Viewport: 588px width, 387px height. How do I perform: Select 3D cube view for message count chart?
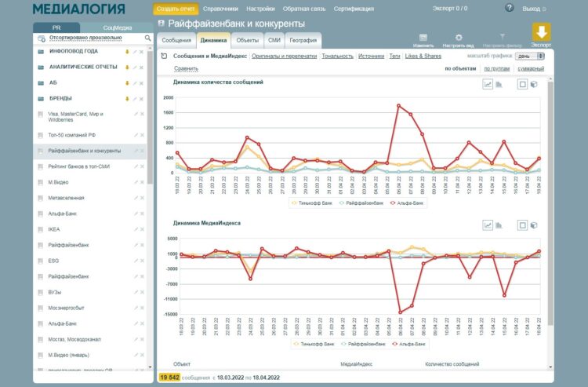point(534,84)
